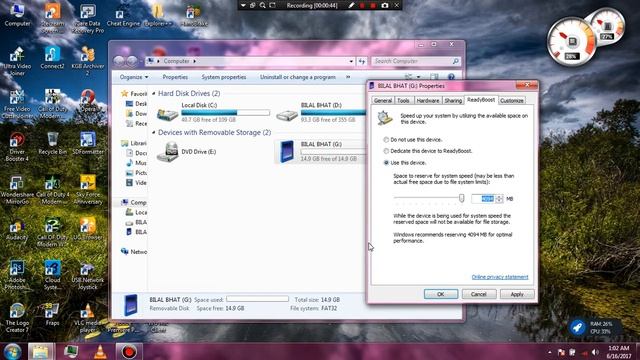
Task: Click the volume speaker tray icon
Action: tap(595, 352)
